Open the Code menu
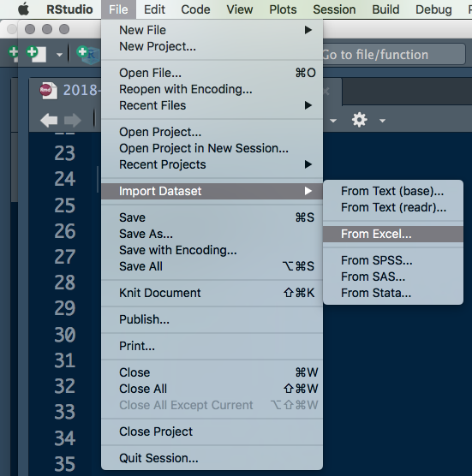Screen dimensions: 472x476 [x=195, y=9]
